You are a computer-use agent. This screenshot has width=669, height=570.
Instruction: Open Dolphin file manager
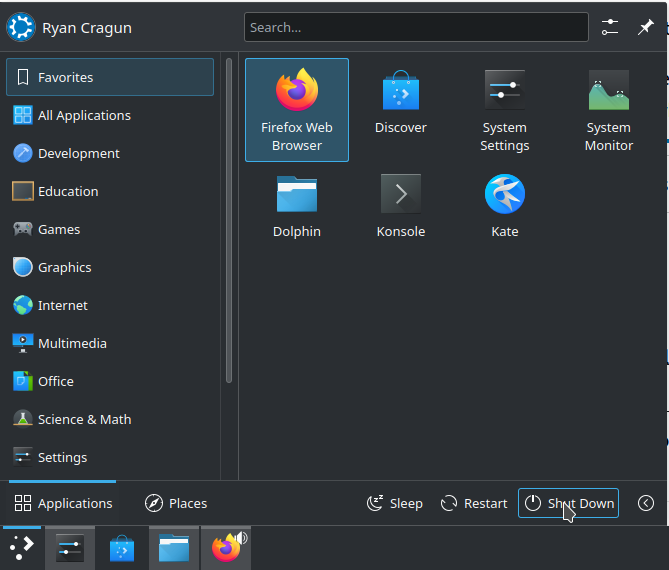pyautogui.click(x=297, y=206)
